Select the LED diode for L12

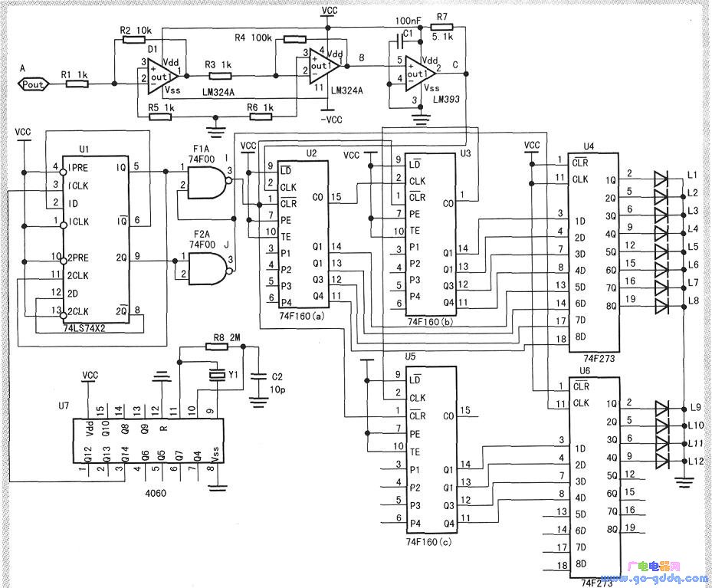click(662, 462)
